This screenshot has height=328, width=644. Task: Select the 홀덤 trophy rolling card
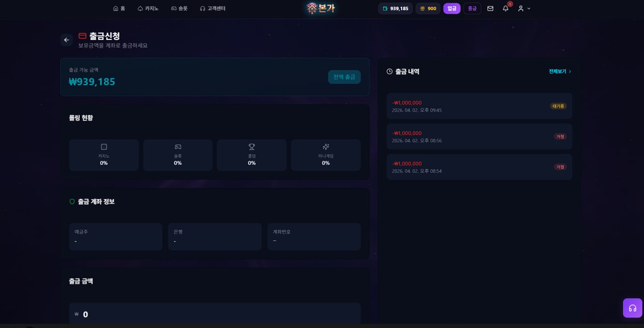tap(252, 155)
